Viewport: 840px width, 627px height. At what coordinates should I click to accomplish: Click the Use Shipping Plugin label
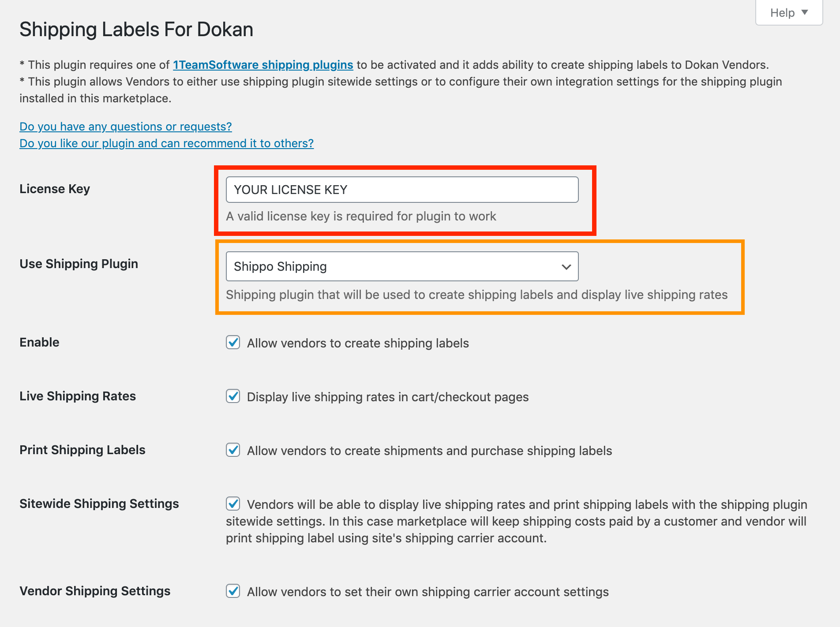79,264
